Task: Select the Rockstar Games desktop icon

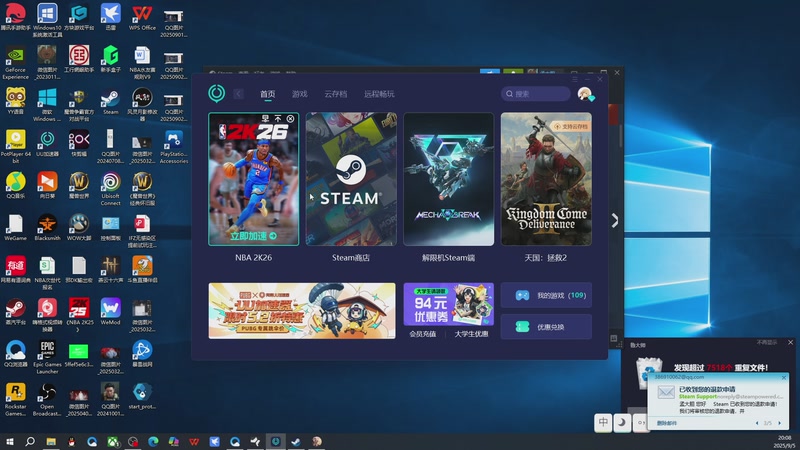Action: (x=15, y=399)
